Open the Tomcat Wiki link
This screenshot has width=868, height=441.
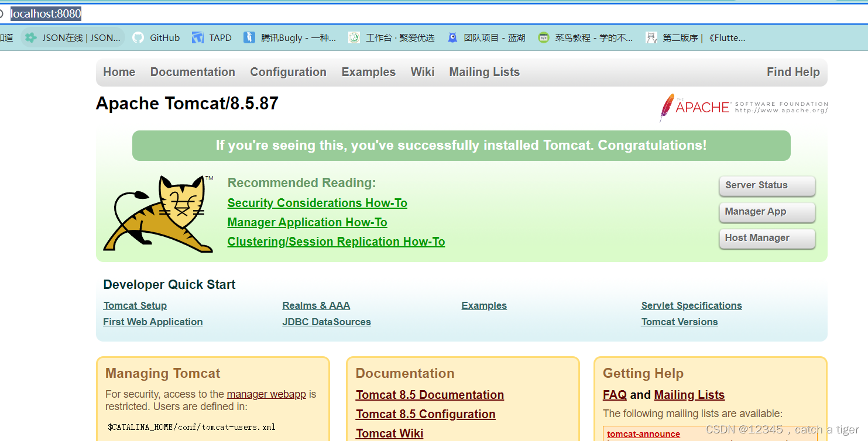(x=389, y=433)
